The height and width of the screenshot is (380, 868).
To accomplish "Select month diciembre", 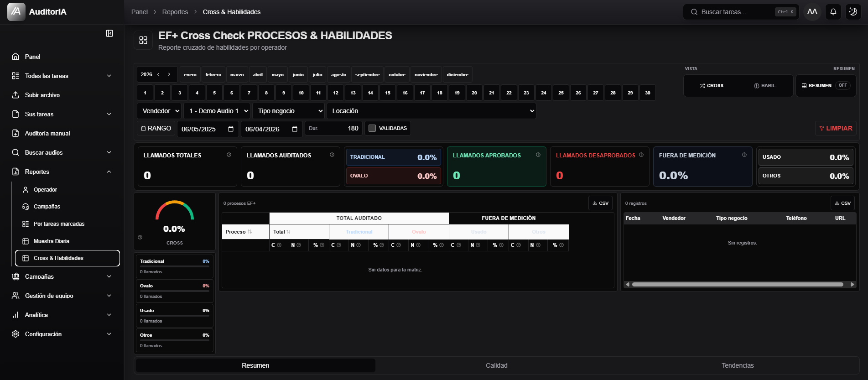I will click(x=457, y=74).
